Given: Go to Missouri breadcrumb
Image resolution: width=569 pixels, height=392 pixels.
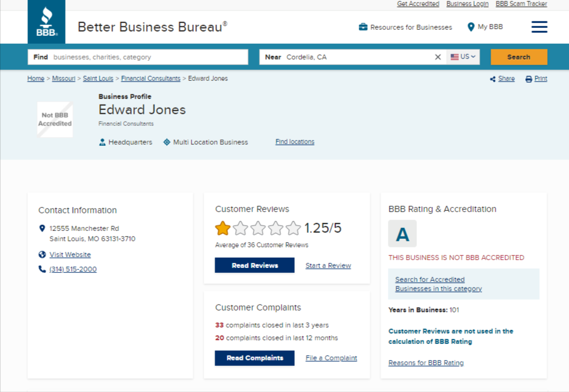Looking at the screenshot, I should [x=63, y=78].
